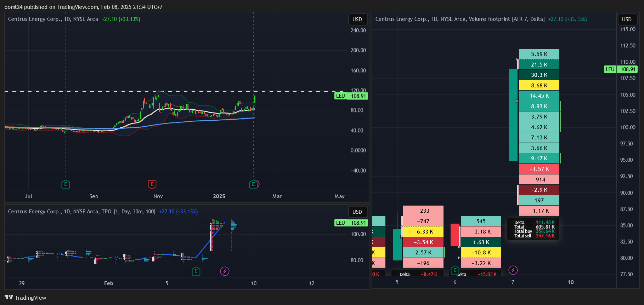Click the dark green 1.63 K footprint cell
This screenshot has width=644, height=305.
coord(481,242)
